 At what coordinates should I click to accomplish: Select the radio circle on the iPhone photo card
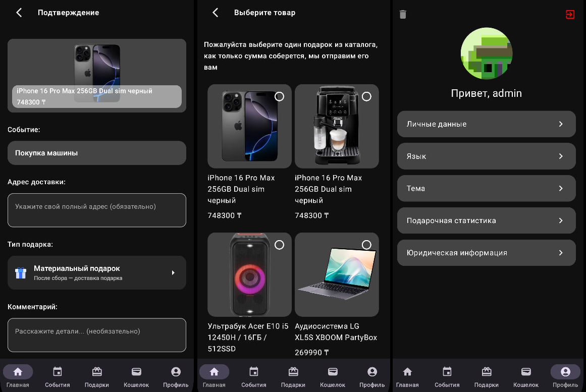coord(279,96)
